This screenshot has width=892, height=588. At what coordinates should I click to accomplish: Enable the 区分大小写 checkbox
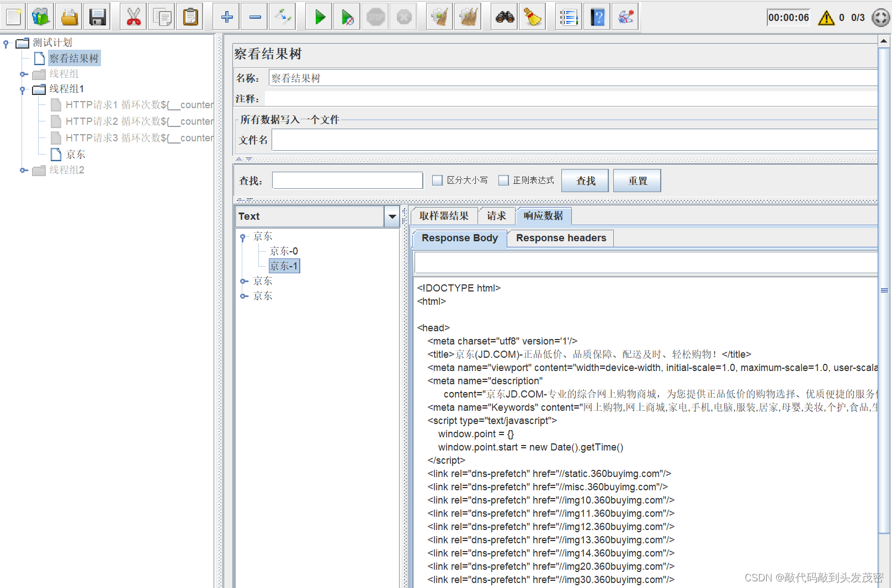(437, 181)
